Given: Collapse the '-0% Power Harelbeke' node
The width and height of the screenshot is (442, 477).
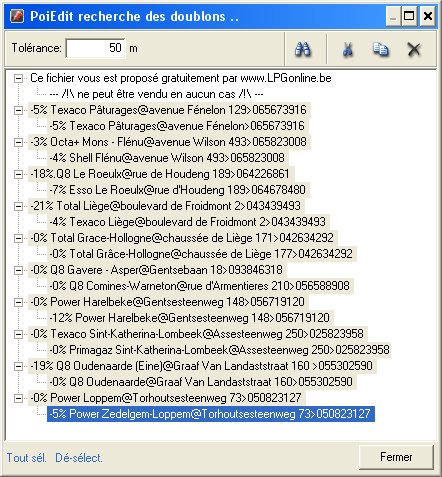Looking at the screenshot, I should pos(18,302).
